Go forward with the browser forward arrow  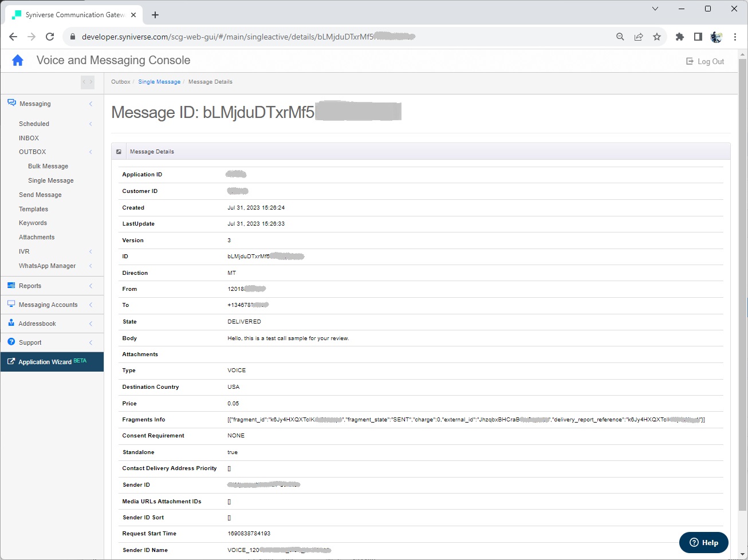pos(32,37)
